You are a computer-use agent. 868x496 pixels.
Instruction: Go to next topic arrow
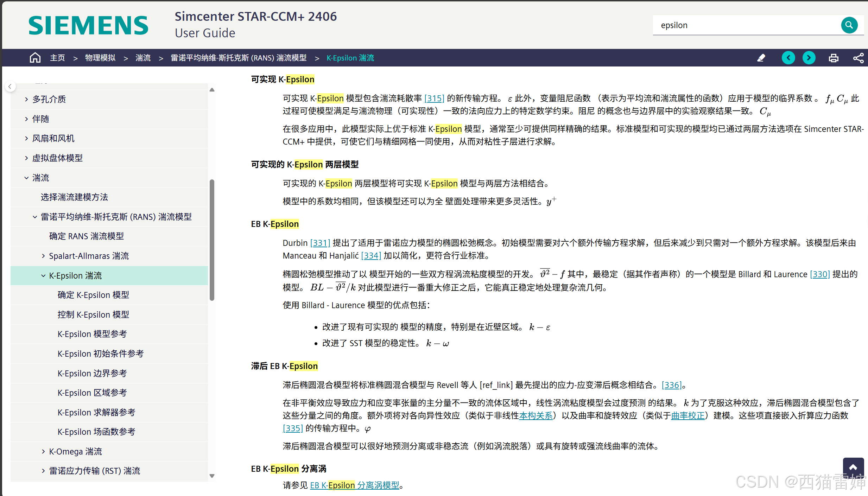[809, 58]
